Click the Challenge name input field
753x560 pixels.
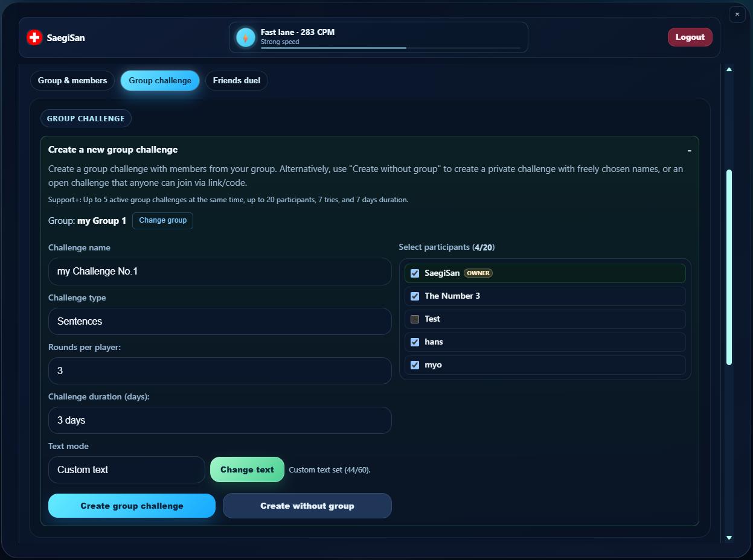pos(220,272)
